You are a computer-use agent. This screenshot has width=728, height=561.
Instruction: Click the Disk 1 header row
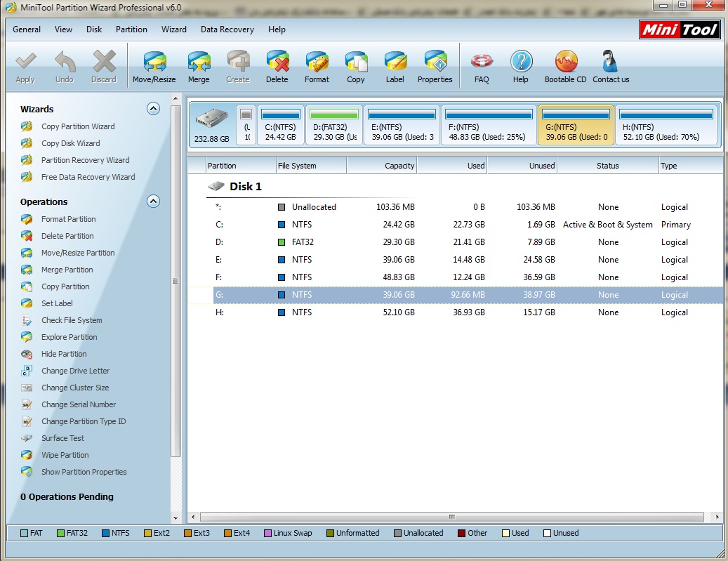pos(245,187)
